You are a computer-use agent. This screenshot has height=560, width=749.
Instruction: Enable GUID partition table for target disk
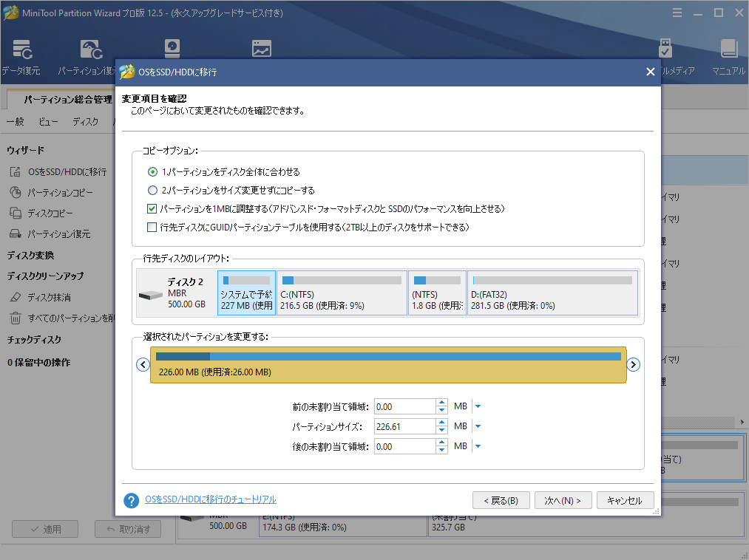coord(152,228)
